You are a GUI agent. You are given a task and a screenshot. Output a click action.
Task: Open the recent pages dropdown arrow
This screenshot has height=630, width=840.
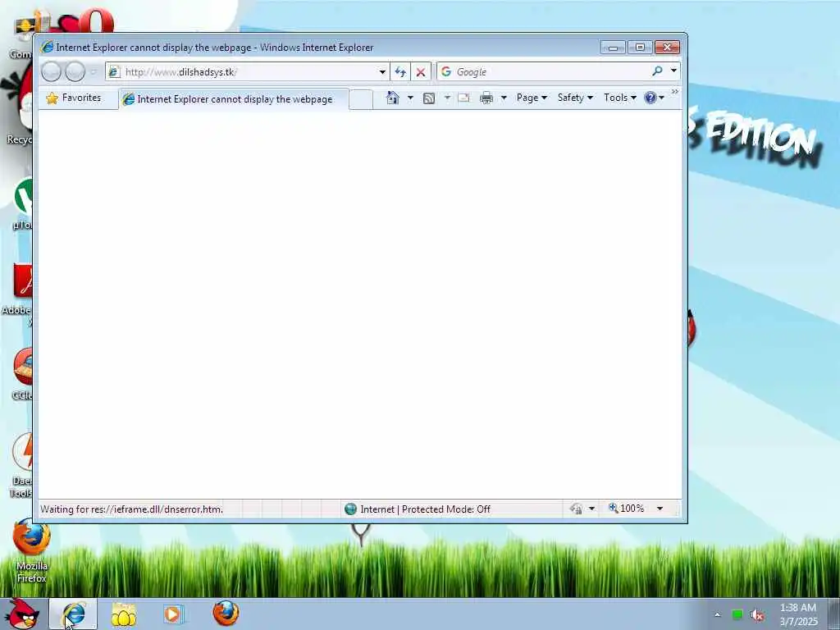click(94, 72)
